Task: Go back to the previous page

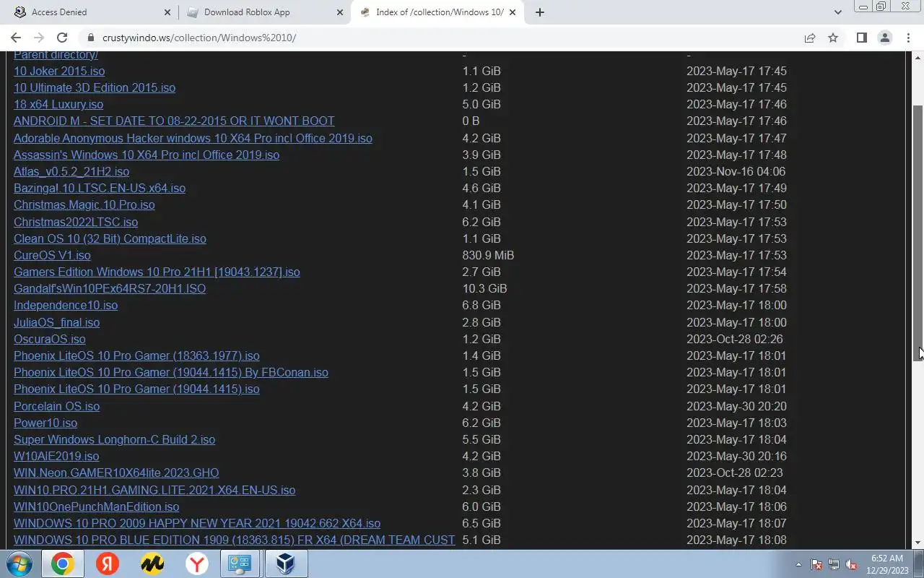Action: point(16,38)
